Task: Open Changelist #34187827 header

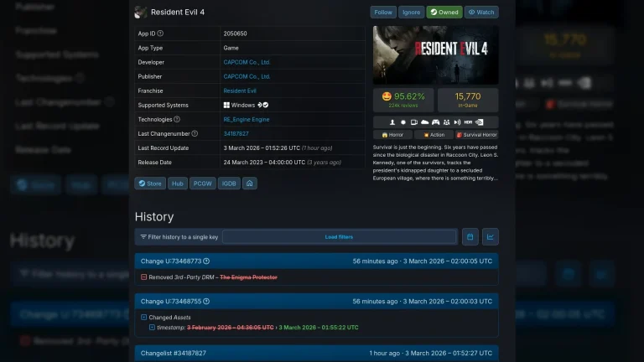Action: click(317, 353)
